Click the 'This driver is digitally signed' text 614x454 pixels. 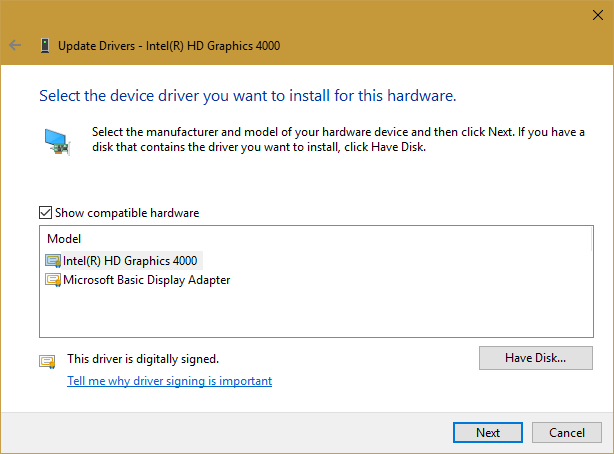pyautogui.click(x=143, y=359)
